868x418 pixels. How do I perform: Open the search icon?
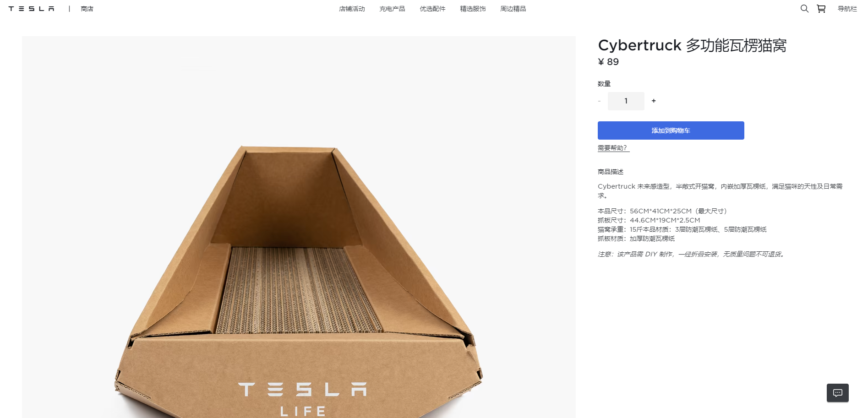(804, 9)
